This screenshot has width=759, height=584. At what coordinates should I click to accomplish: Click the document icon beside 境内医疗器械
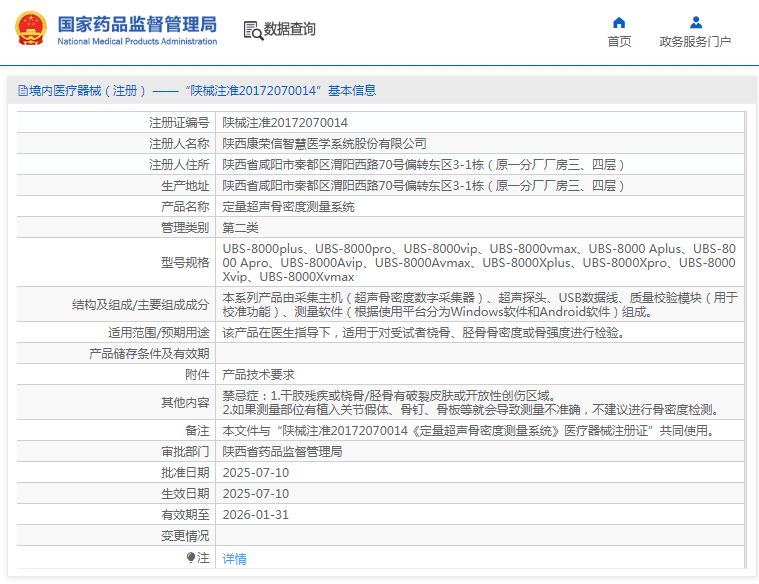pyautogui.click(x=21, y=91)
